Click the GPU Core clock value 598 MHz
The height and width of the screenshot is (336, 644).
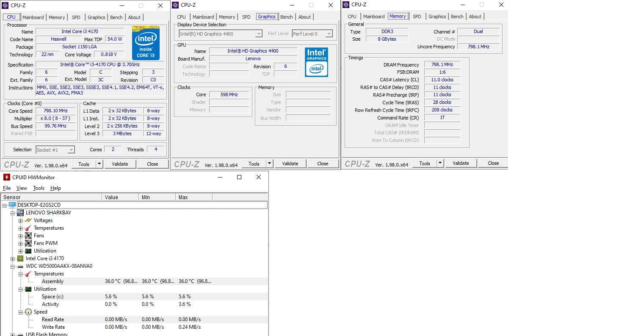coord(229,94)
